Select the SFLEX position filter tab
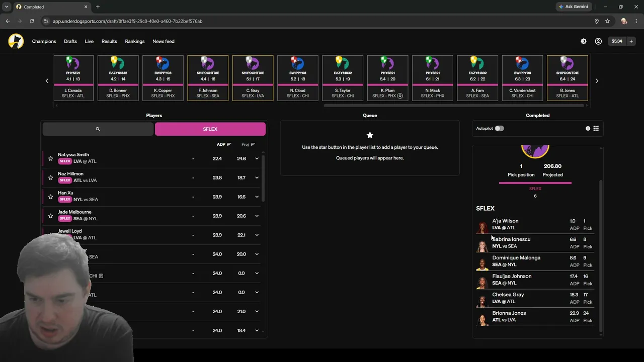This screenshot has height=362, width=644. (x=210, y=129)
